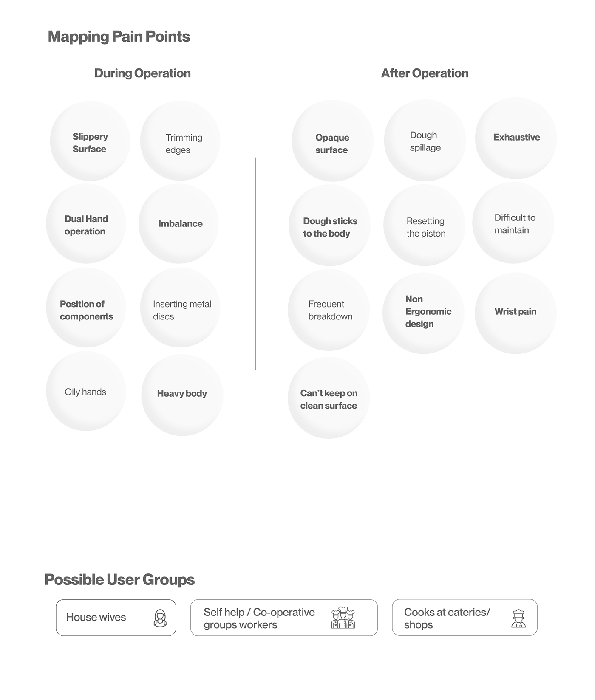The height and width of the screenshot is (700, 595).
Task: Click the Non Ergonomic design bubble
Action: pyautogui.click(x=423, y=313)
